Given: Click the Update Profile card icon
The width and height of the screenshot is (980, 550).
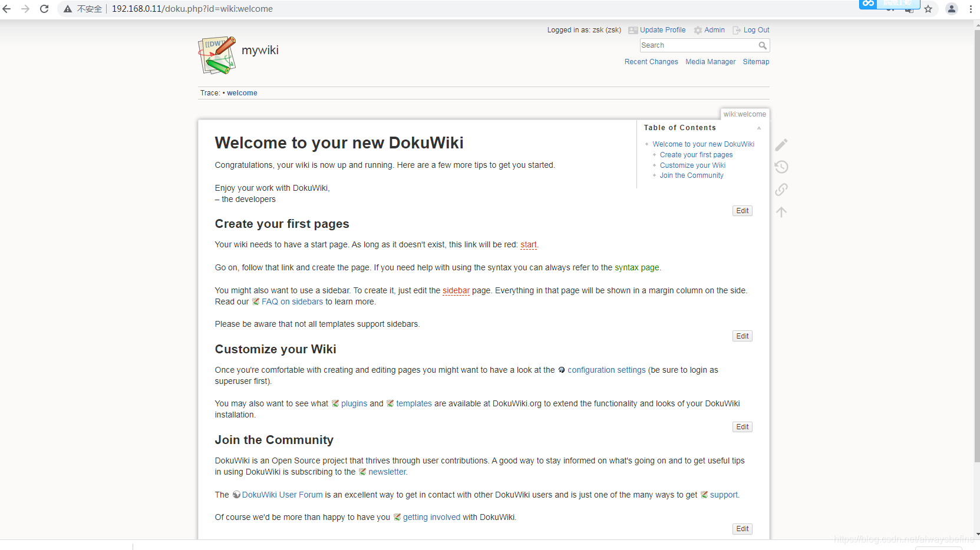Looking at the screenshot, I should [x=632, y=30].
